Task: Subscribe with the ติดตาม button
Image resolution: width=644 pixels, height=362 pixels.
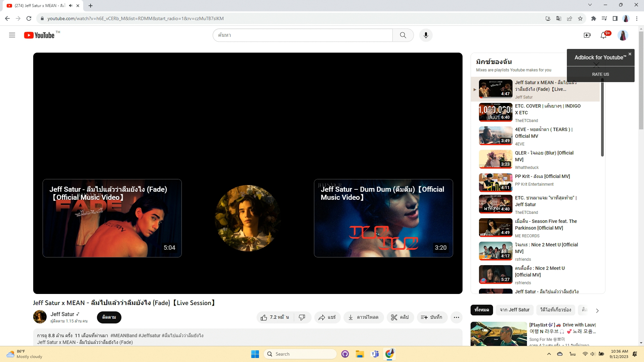Action: (109, 317)
